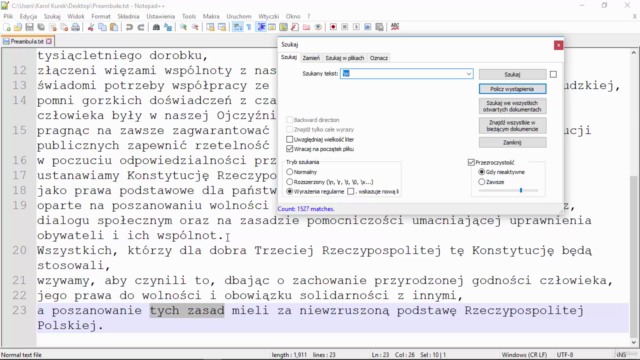Screen dimensions: 640x360
Task: Open the Wtyczki menu
Action: (269, 16)
